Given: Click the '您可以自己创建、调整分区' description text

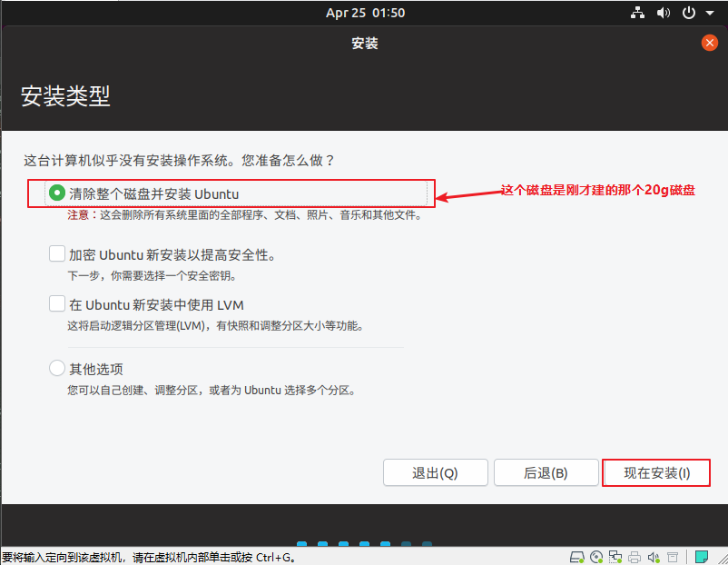Looking at the screenshot, I should [x=212, y=390].
